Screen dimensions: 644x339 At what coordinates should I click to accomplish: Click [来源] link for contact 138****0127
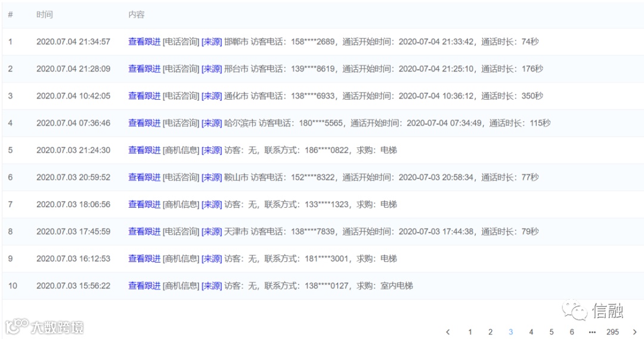click(x=212, y=285)
